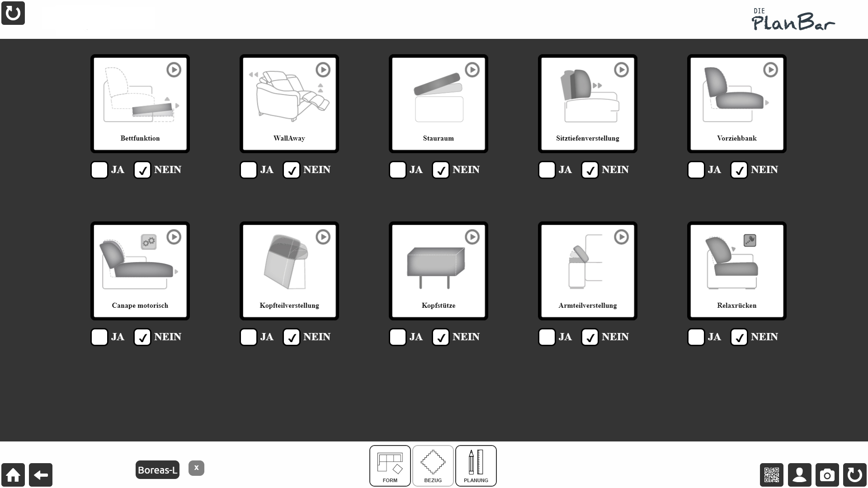Play the Bettfunktion demo video
Screen dimensions: 868x488
(174, 70)
